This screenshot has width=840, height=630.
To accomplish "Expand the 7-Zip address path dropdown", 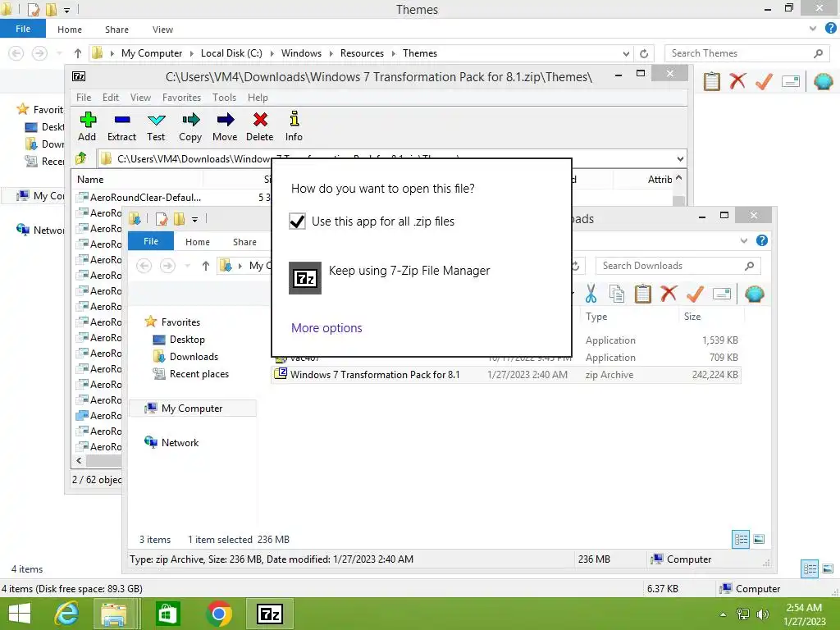I will coord(680,158).
